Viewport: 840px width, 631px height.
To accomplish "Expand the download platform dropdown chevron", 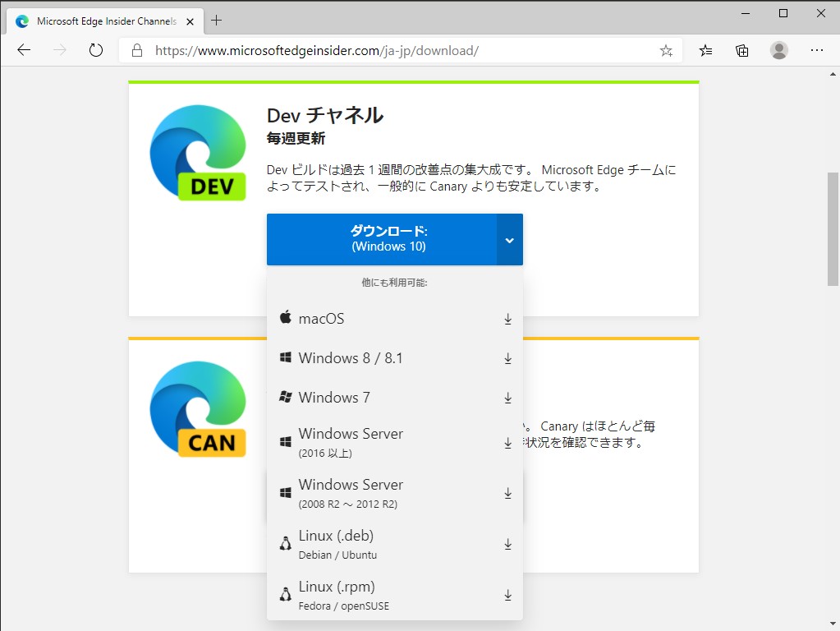I will (509, 239).
